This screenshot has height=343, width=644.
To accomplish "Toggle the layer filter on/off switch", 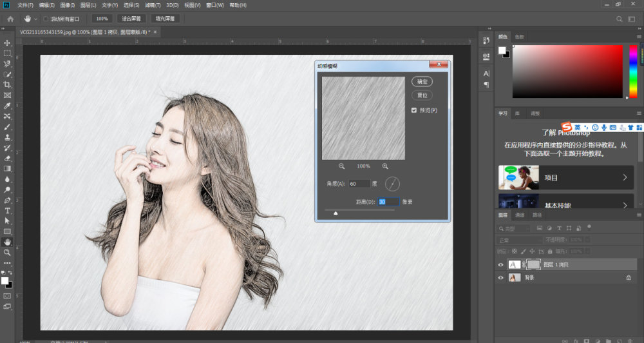I will tap(589, 226).
